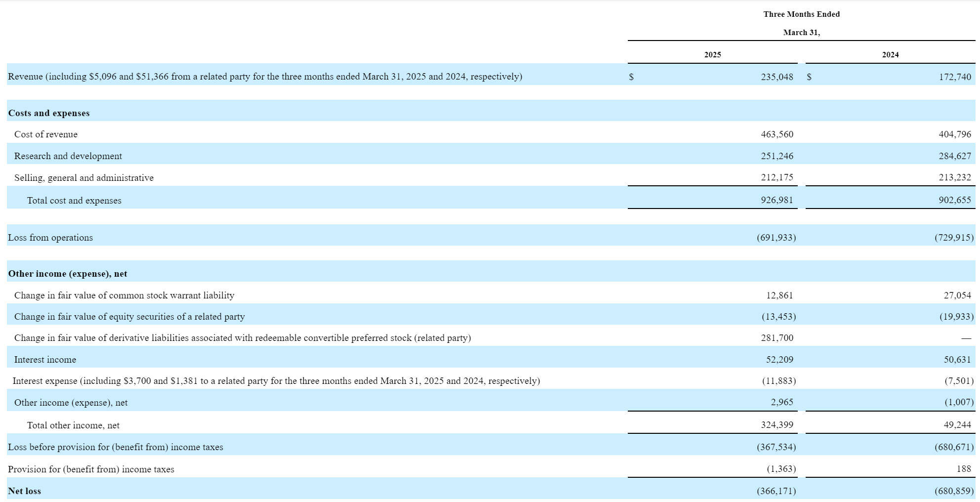Select the total costs value 902,655
The width and height of the screenshot is (980, 502).
[x=955, y=200]
